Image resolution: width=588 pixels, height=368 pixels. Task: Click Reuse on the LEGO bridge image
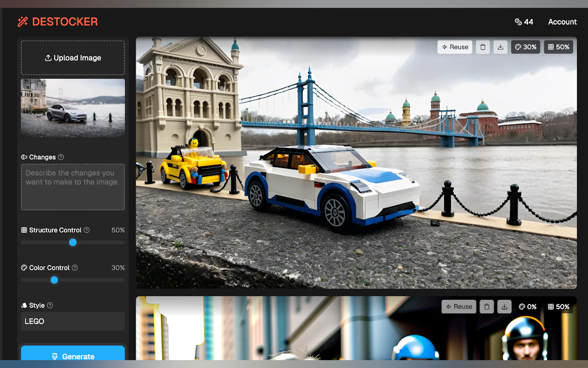(x=455, y=47)
